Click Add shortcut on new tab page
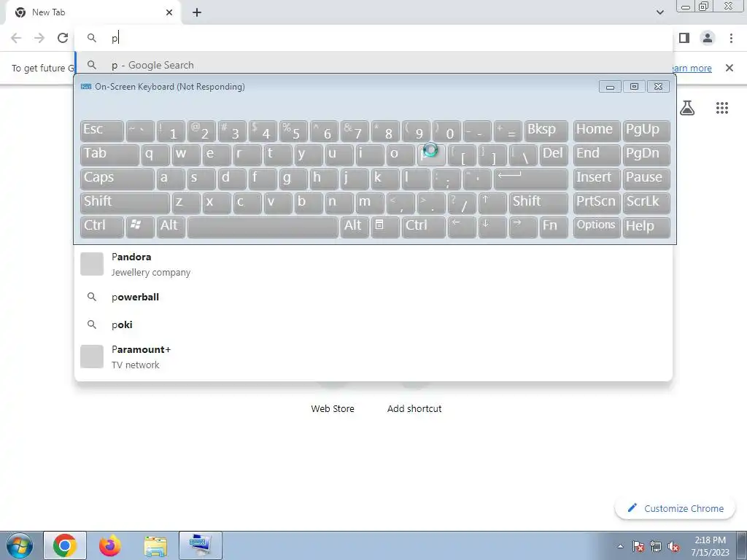Screen dimensions: 747x560 point(414,408)
